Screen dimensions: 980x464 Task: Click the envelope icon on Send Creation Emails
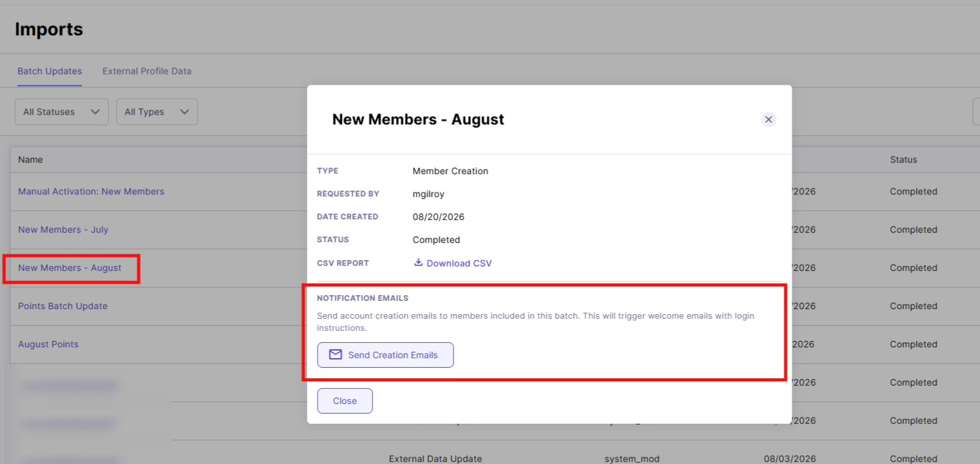pyautogui.click(x=336, y=354)
